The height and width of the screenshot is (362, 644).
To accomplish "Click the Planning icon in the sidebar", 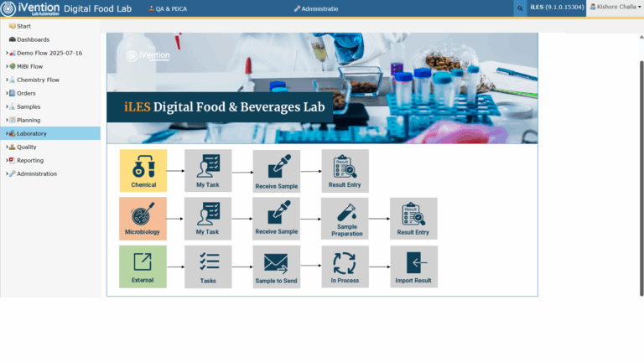I will point(13,120).
